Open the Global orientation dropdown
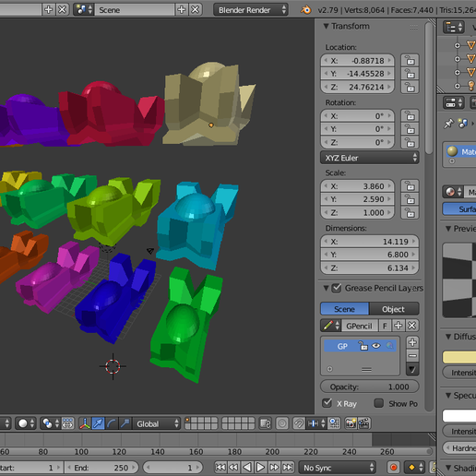The width and height of the screenshot is (476, 476). (x=157, y=423)
